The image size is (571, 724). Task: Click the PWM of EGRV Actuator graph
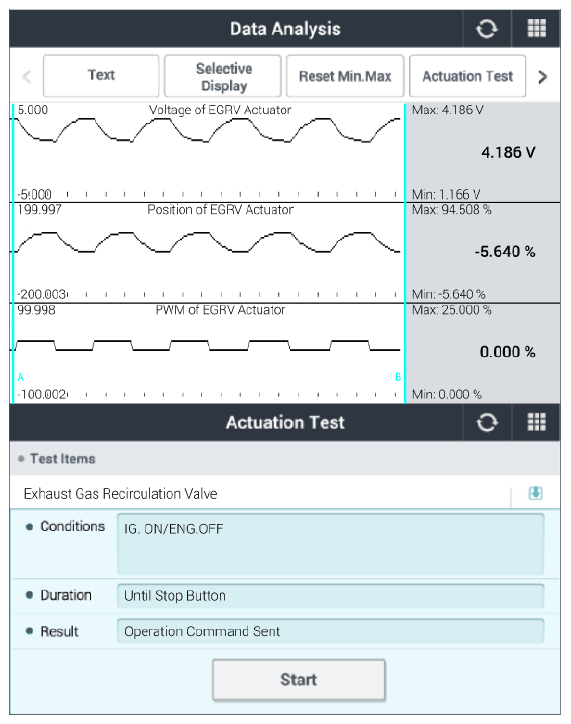coord(209,353)
